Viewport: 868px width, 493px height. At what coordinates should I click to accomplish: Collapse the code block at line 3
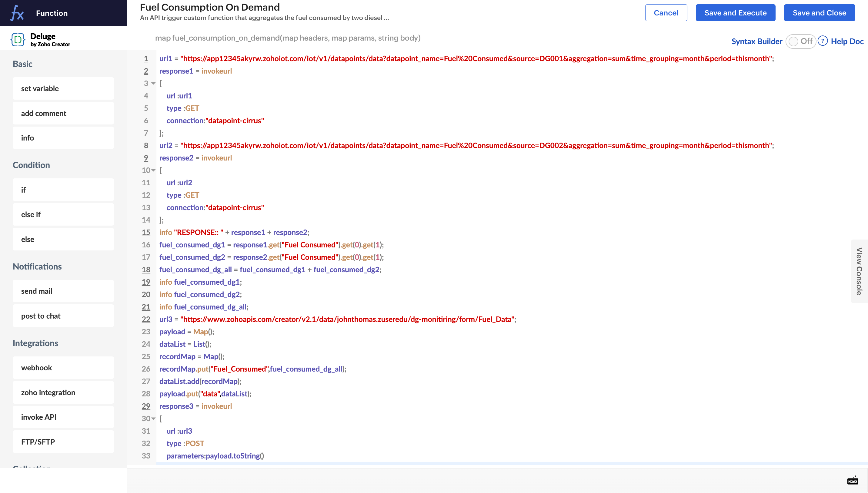153,83
